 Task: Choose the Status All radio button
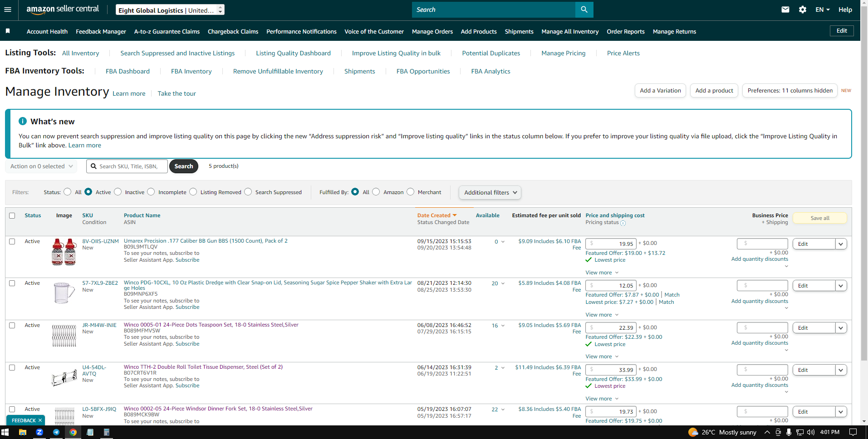(x=68, y=192)
